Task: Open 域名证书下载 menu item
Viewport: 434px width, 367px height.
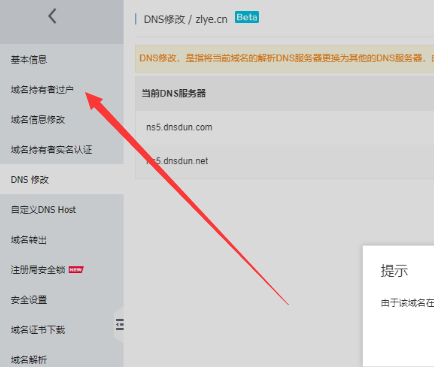Action: [38, 330]
